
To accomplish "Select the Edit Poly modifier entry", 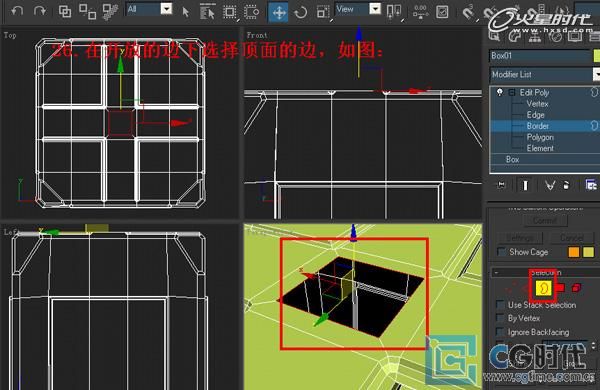I will coord(534,92).
